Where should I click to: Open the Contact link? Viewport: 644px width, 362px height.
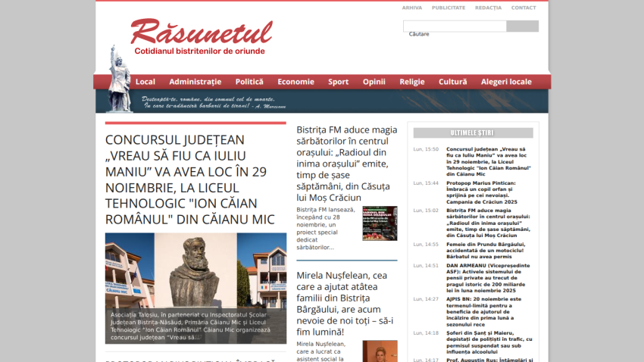click(524, 8)
